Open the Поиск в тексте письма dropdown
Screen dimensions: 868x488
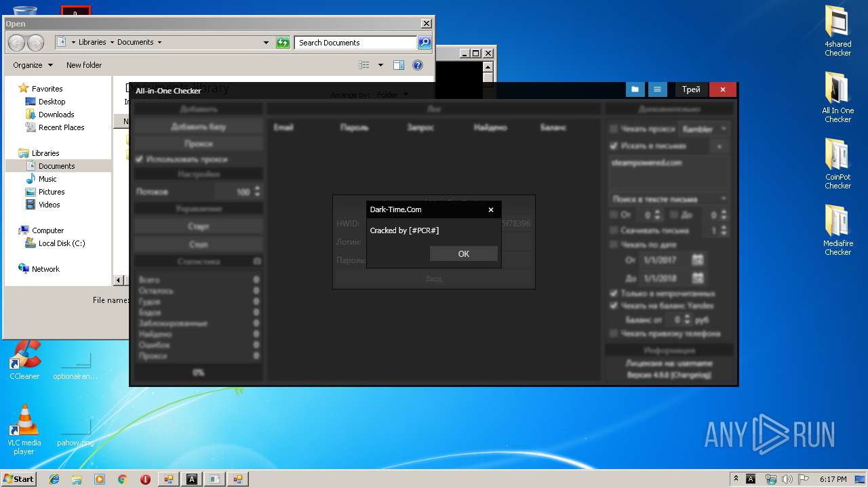point(669,199)
